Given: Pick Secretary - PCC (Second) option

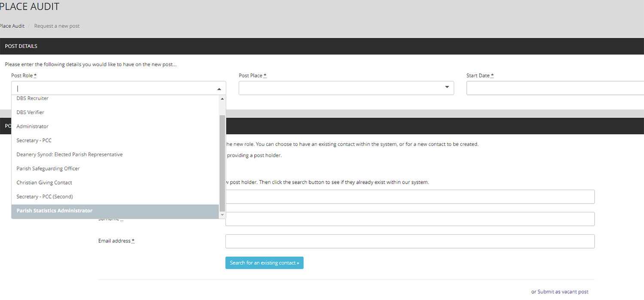Looking at the screenshot, I should click(45, 197).
